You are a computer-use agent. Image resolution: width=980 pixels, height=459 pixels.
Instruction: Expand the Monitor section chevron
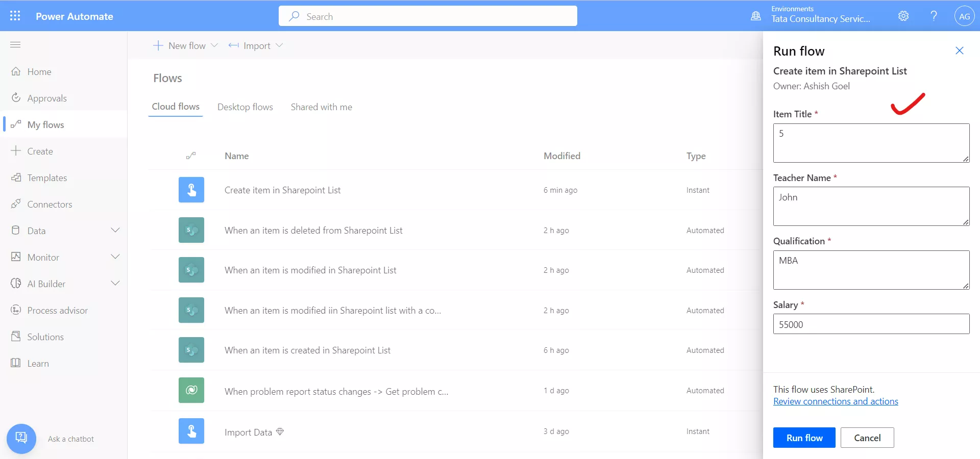115,257
